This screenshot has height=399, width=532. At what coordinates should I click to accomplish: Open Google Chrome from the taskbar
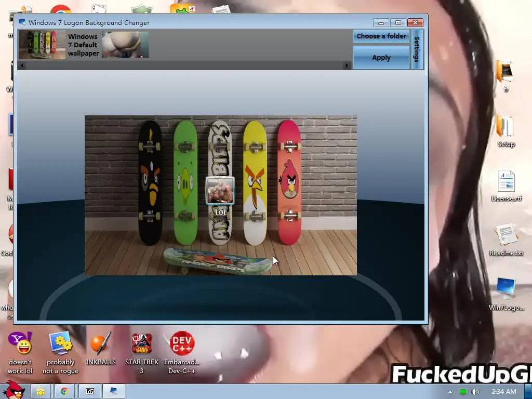(x=64, y=392)
